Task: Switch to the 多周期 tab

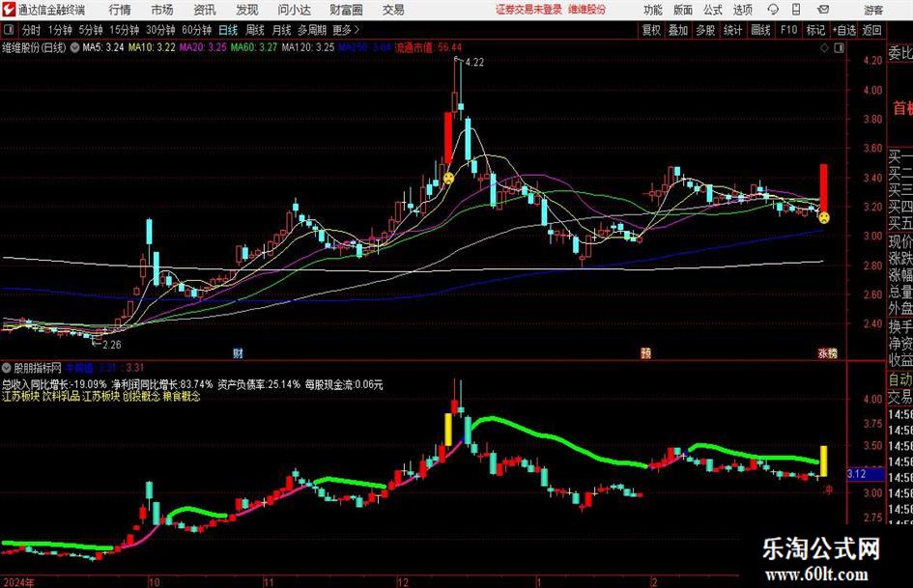Action: (x=312, y=30)
